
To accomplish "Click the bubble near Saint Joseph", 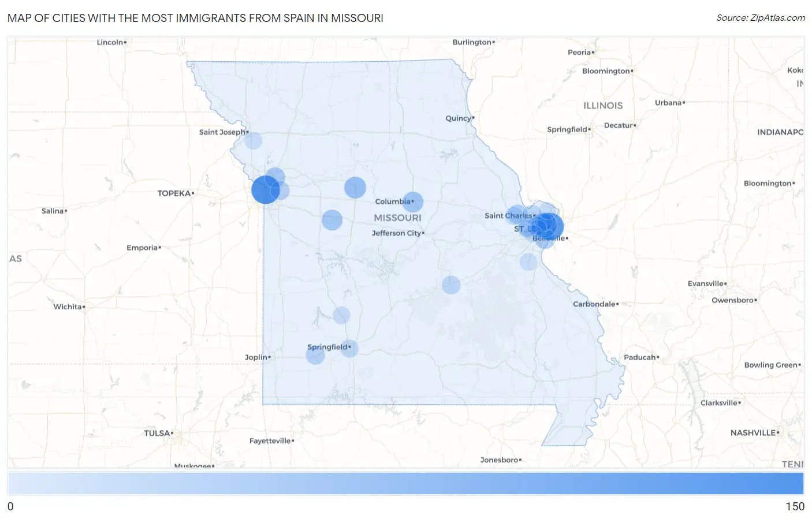I will 253,140.
